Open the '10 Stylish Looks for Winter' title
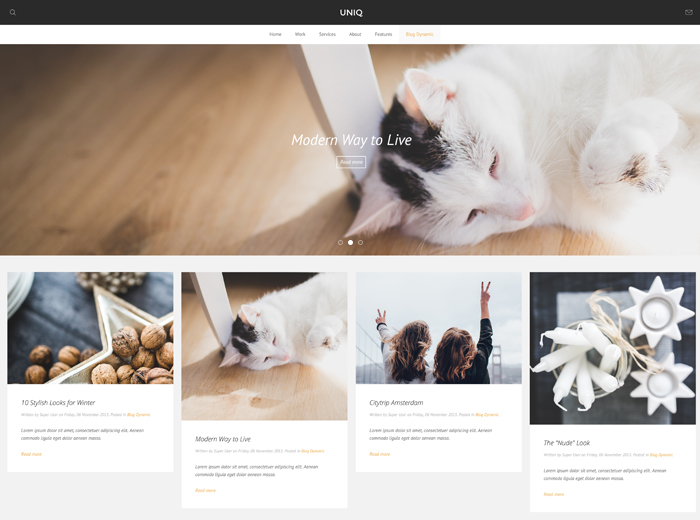The height and width of the screenshot is (520, 700). (58, 402)
